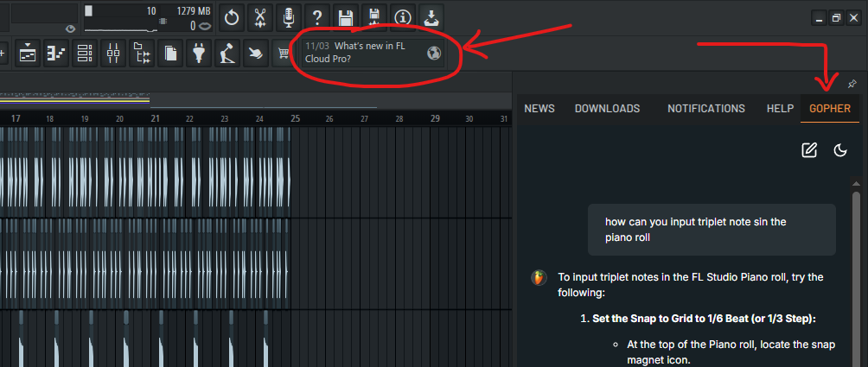
Task: Open the tempo tapper icon
Action: (227, 53)
